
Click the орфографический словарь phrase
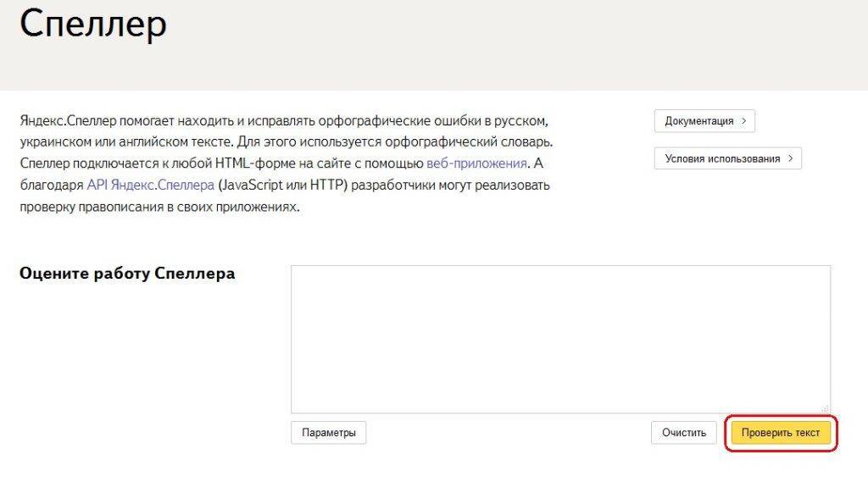[475, 141]
